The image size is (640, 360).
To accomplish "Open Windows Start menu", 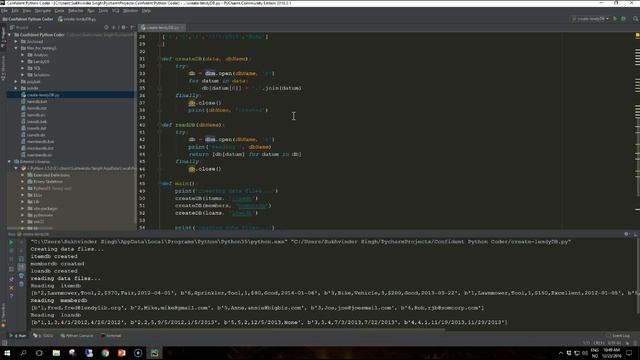I will 7,353.
